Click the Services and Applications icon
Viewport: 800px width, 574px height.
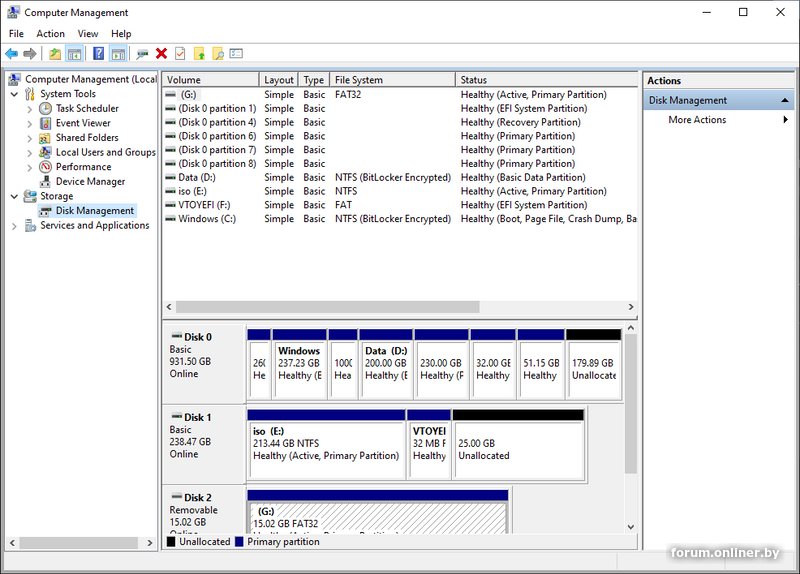[30, 225]
